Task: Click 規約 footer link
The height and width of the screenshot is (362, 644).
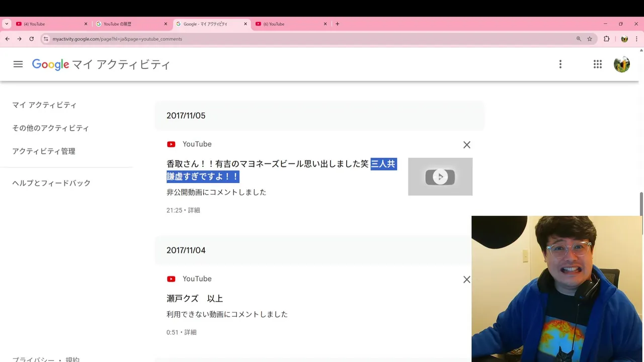Action: click(72, 359)
